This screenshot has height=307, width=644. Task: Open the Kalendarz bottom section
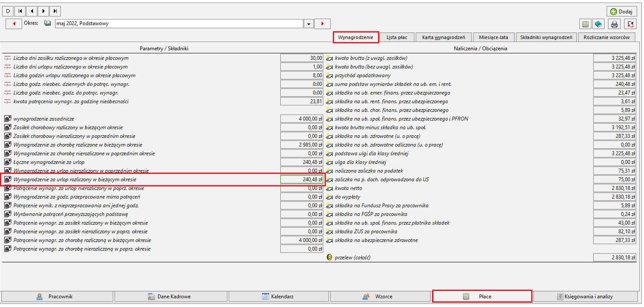[278, 297]
